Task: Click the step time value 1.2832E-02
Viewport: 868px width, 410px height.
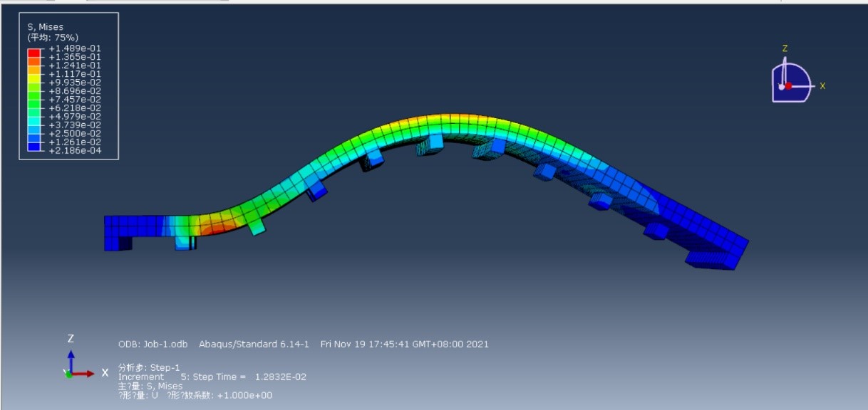Action: [281, 377]
